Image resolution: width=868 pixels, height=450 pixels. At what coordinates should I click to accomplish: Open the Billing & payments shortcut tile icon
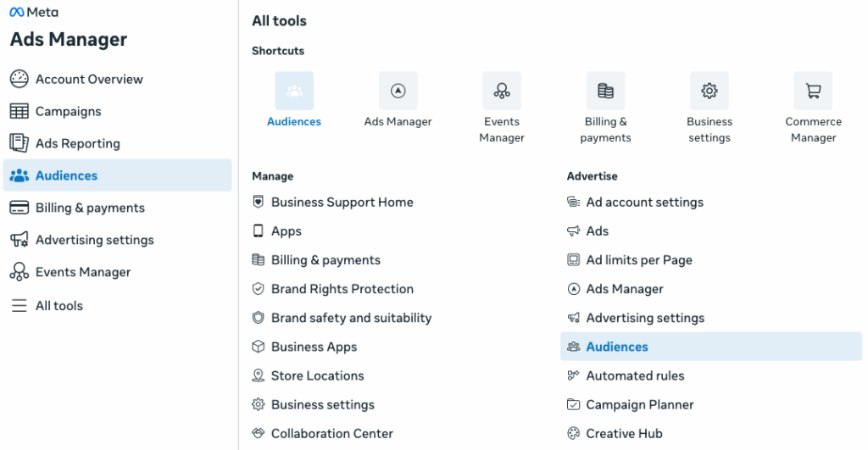pos(605,91)
